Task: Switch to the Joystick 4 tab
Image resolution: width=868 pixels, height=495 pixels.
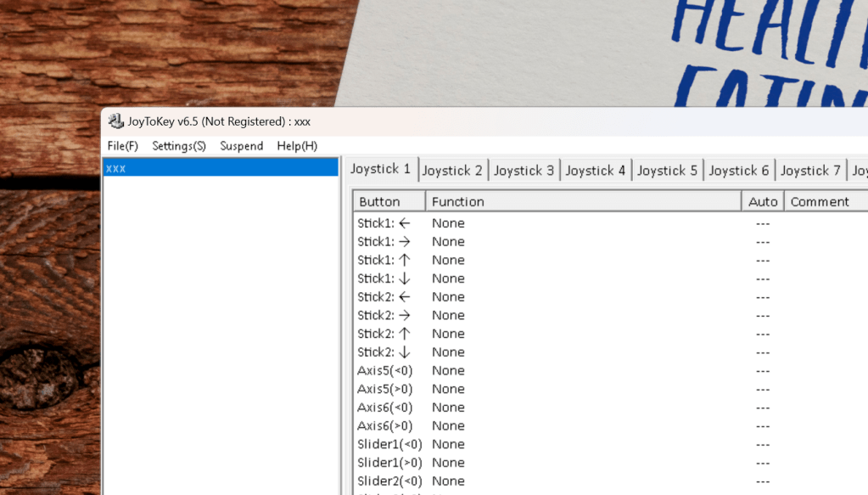Action: pyautogui.click(x=595, y=171)
